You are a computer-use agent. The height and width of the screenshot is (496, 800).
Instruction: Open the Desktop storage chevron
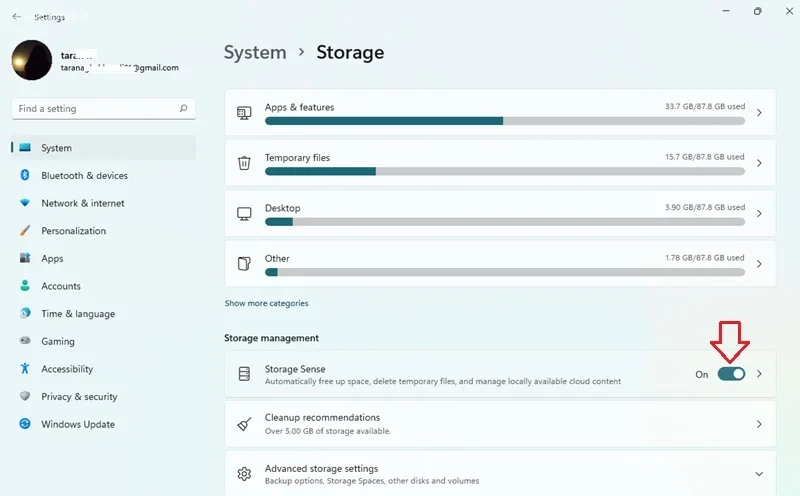coord(759,213)
